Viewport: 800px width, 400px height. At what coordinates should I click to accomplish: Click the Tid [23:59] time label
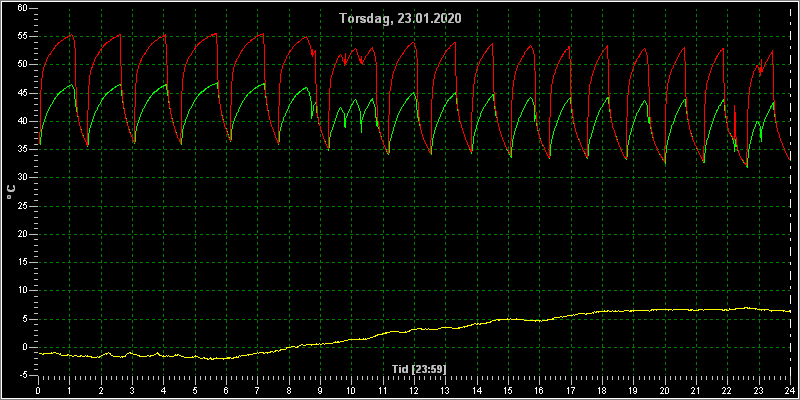[419, 368]
